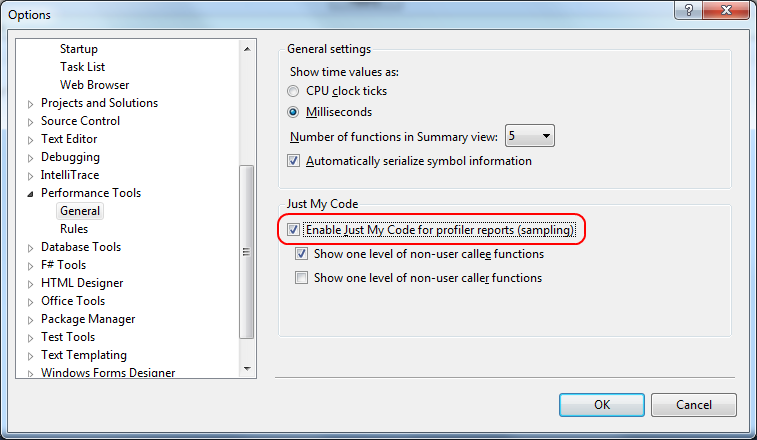Viewport: 757px width, 440px height.
Task: Collapse the Performance Tools node
Action: click(30, 194)
